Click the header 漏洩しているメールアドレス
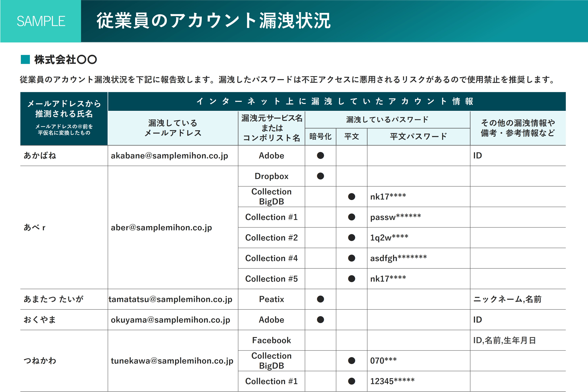The height and width of the screenshot is (392, 588). coord(173,128)
